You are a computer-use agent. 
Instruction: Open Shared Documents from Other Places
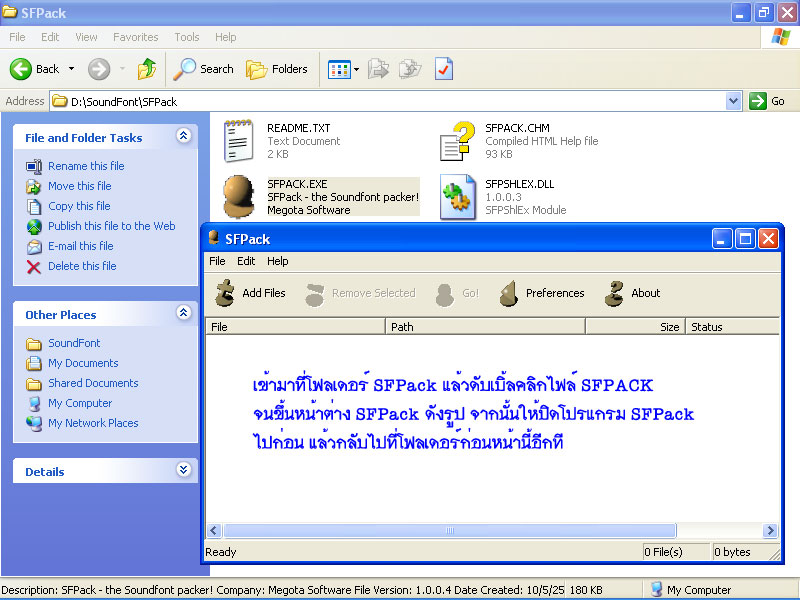(x=93, y=383)
